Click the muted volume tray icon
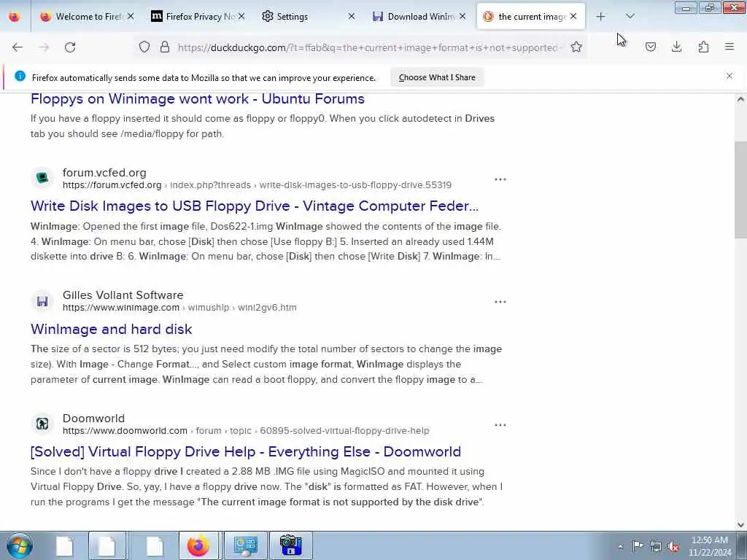Viewport: 747px width, 560px height. click(673, 546)
